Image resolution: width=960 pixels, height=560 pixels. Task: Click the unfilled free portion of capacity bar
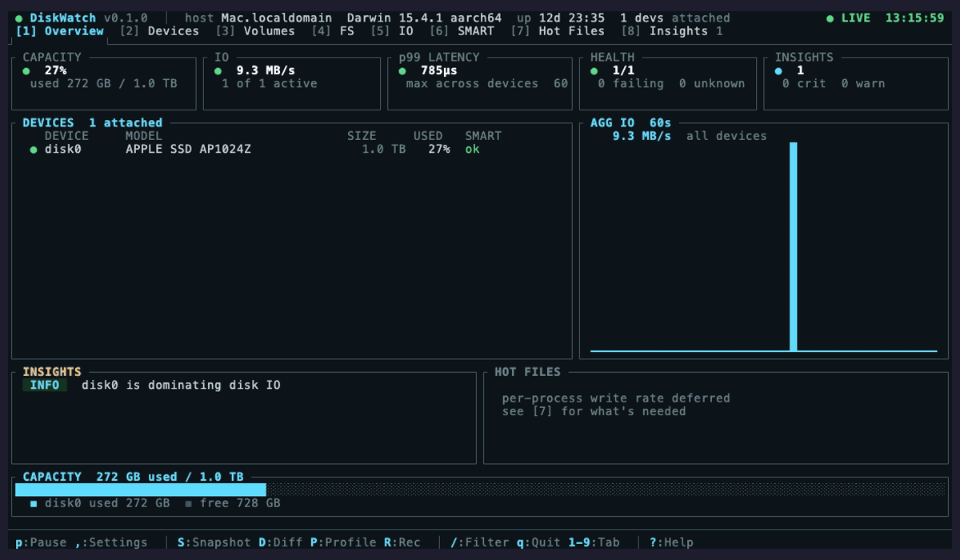(x=606, y=490)
